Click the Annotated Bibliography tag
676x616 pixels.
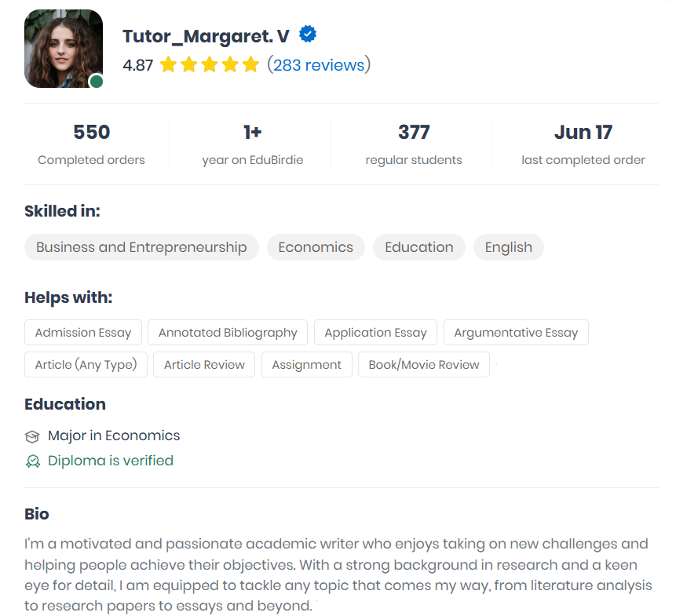click(228, 332)
